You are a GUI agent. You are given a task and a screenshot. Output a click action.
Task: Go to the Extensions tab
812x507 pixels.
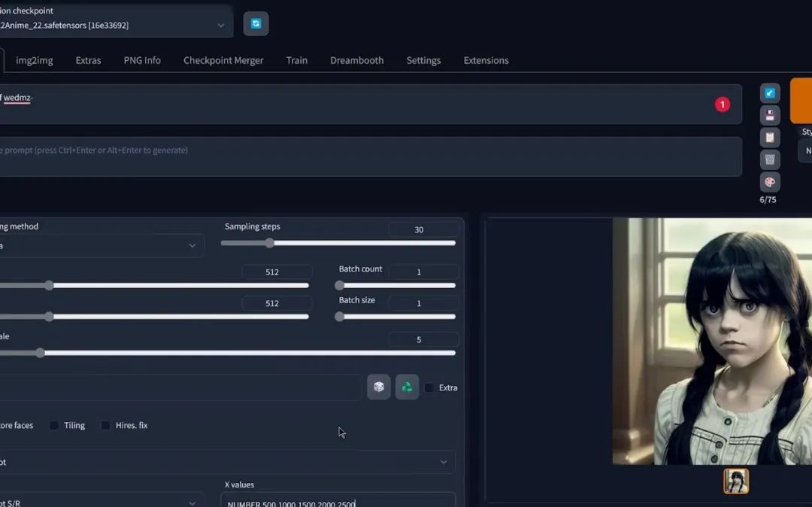[486, 60]
